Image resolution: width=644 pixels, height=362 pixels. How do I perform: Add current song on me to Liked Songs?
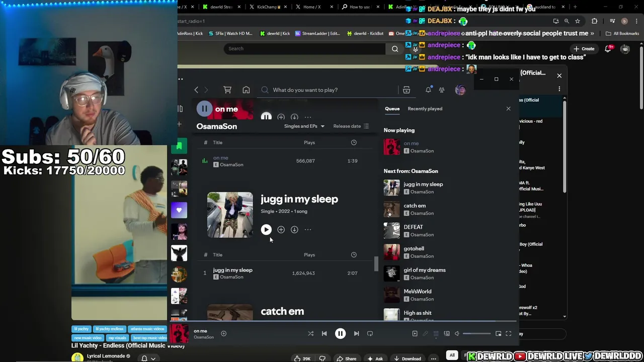(x=223, y=333)
